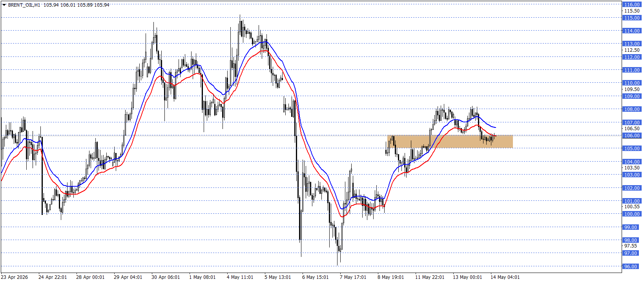Click the 103.00 price level label
This screenshot has width=644, height=282.
point(632,175)
